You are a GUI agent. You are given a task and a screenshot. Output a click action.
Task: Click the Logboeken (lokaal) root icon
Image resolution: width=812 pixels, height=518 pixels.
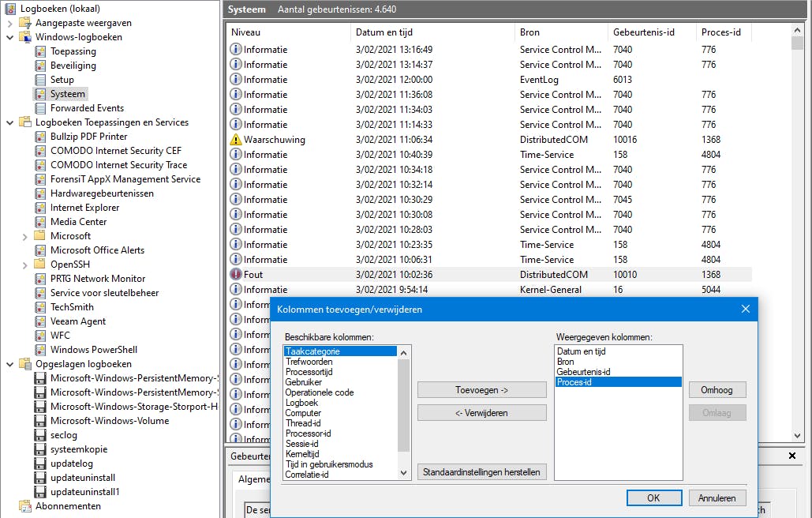[10, 8]
